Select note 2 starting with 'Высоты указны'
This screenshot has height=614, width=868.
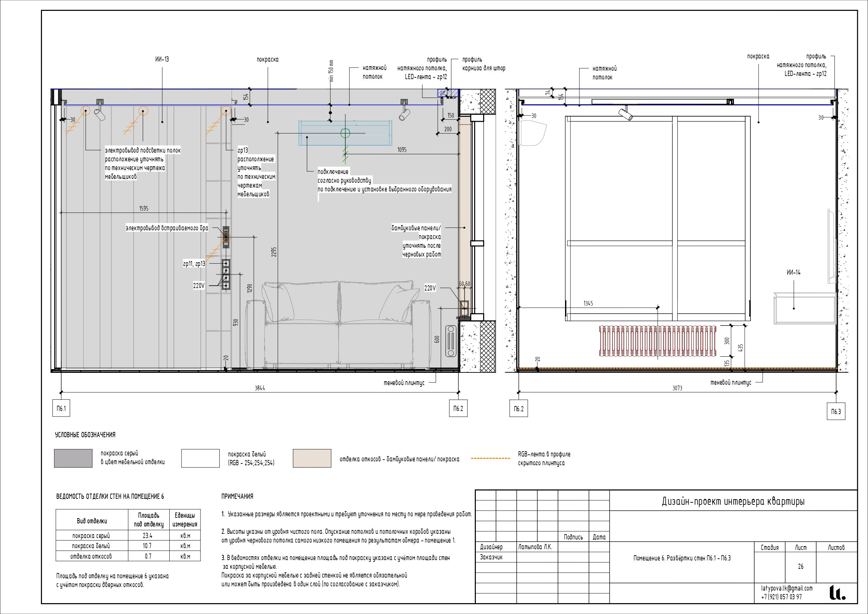click(338, 536)
